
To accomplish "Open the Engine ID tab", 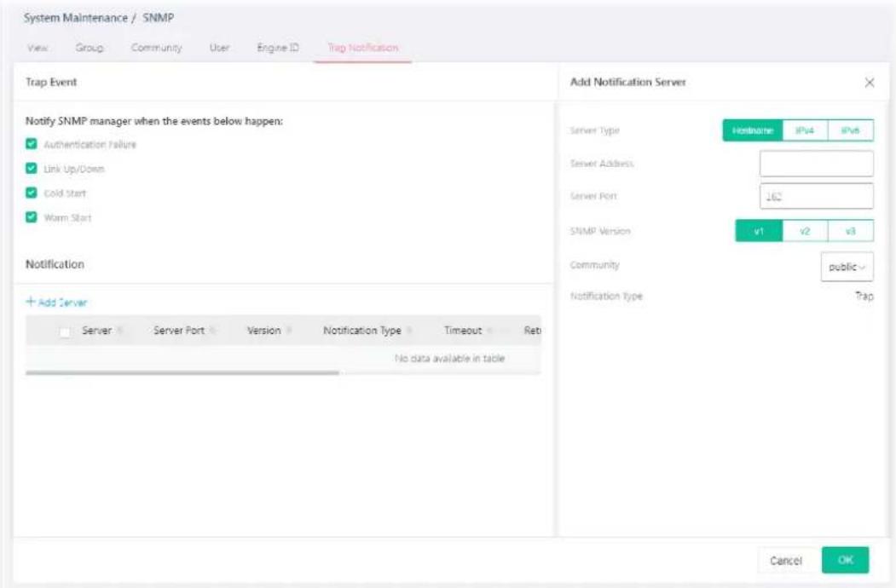I will click(x=278, y=48).
